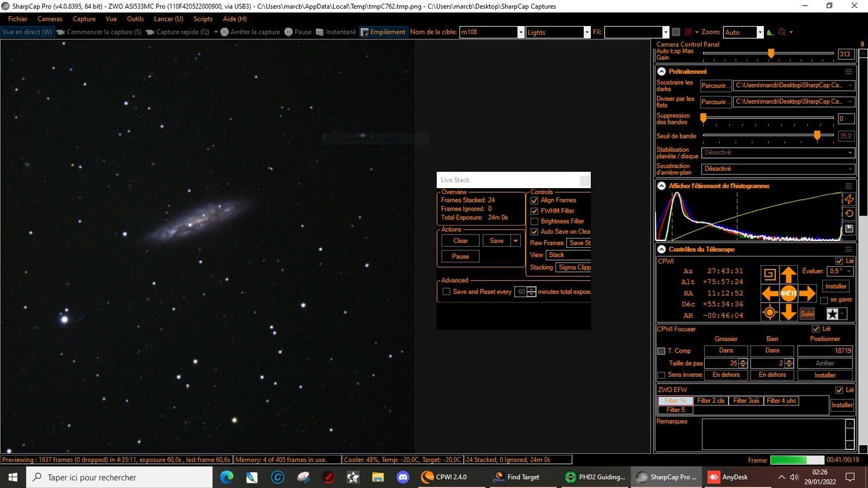This screenshot has height=488, width=868.
Task: Open the Stabilisation planète / disque dropdown
Action: point(778,153)
